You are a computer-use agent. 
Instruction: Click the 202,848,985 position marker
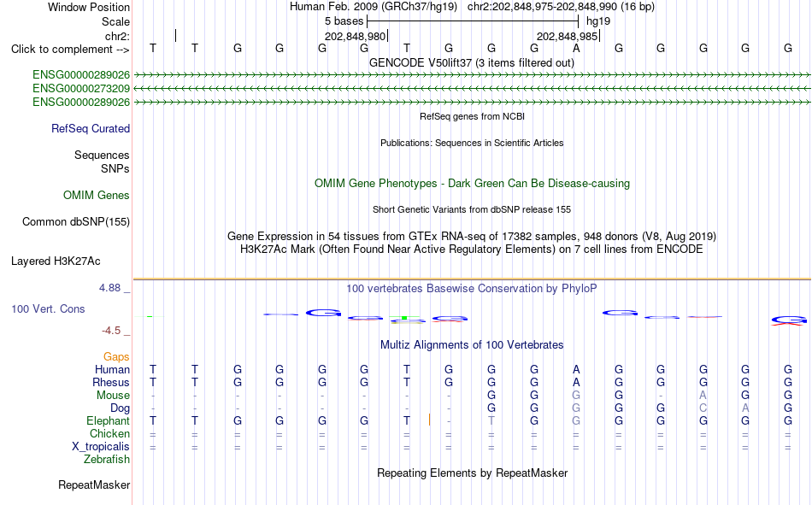click(x=567, y=36)
